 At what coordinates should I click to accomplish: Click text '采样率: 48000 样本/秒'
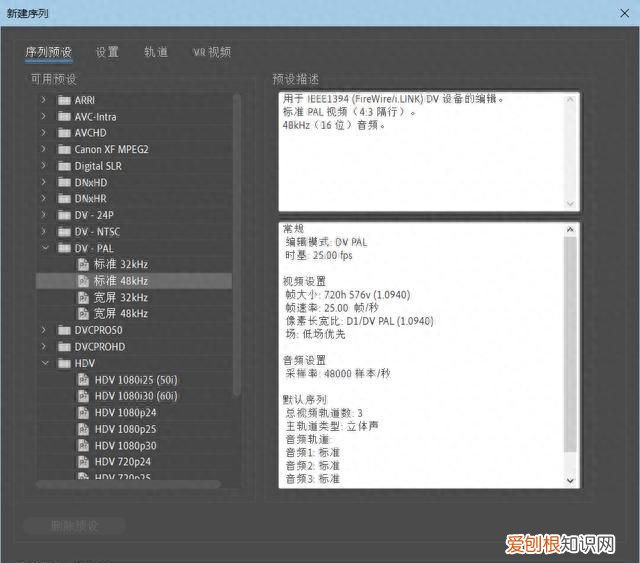[338, 374]
